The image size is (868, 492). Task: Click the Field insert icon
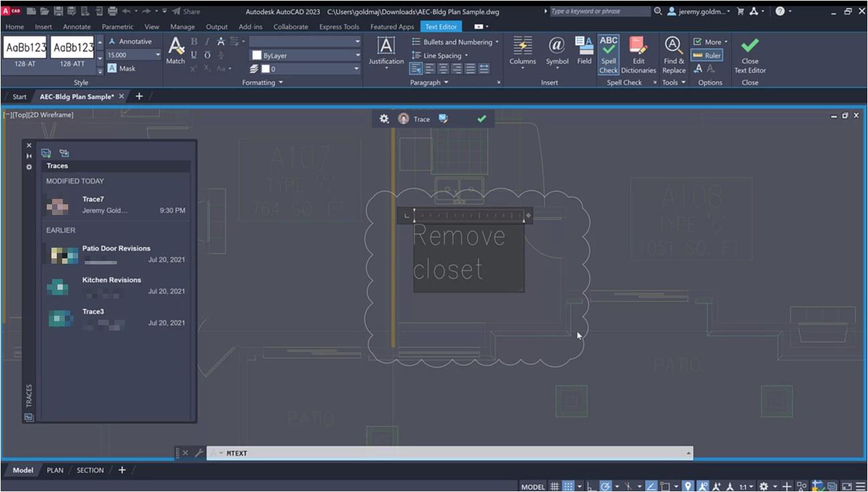585,51
